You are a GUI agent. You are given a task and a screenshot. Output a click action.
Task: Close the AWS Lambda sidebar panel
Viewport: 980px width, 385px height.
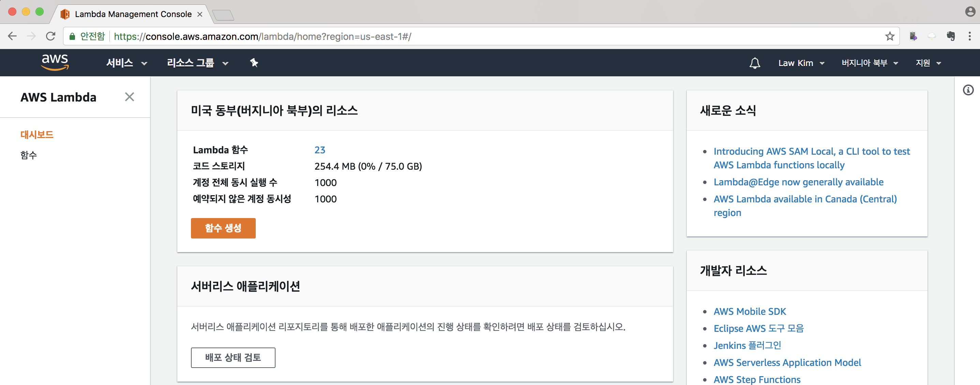129,97
